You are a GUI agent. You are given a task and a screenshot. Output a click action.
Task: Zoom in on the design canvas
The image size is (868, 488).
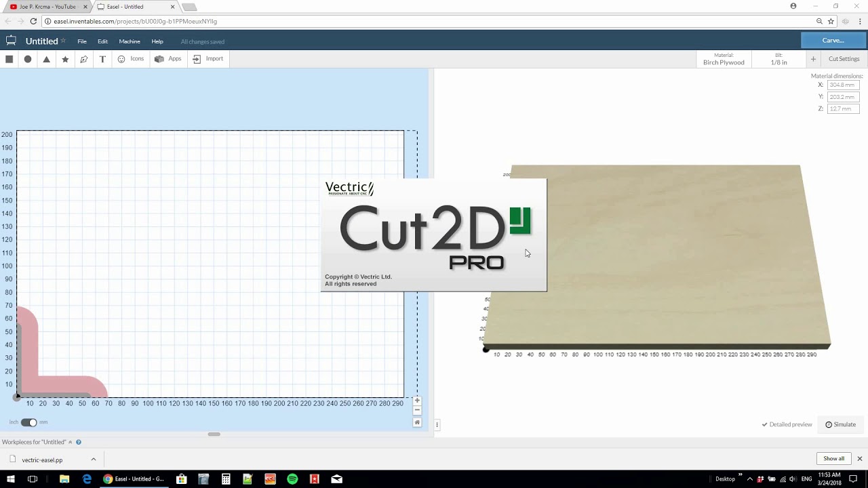417,401
